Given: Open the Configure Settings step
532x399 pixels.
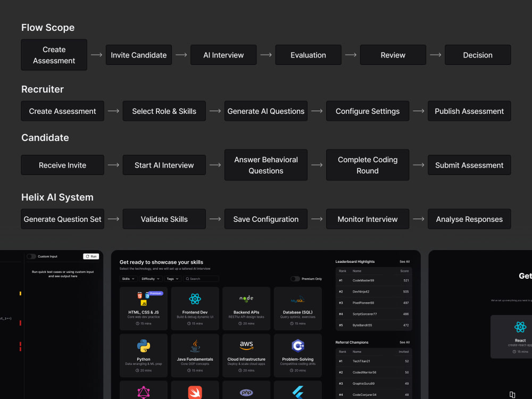Looking at the screenshot, I should (x=368, y=111).
